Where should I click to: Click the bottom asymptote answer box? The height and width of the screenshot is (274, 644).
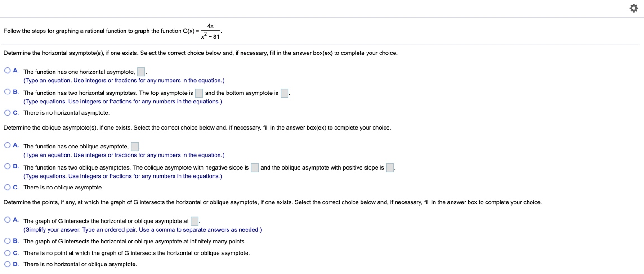pyautogui.click(x=284, y=93)
